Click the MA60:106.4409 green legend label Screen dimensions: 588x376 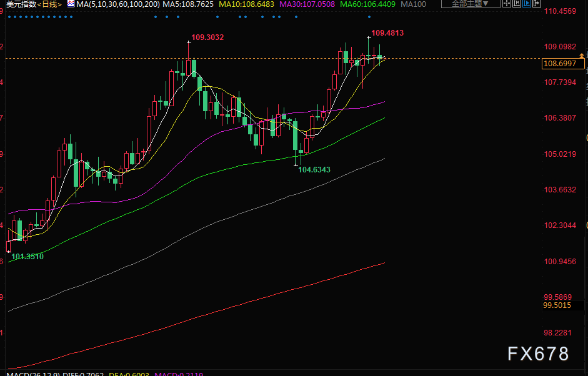(x=367, y=4)
